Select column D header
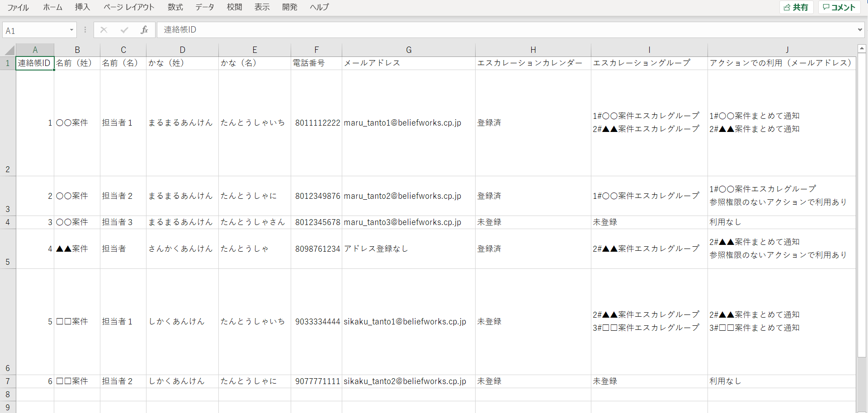This screenshot has height=413, width=868. pyautogui.click(x=183, y=50)
